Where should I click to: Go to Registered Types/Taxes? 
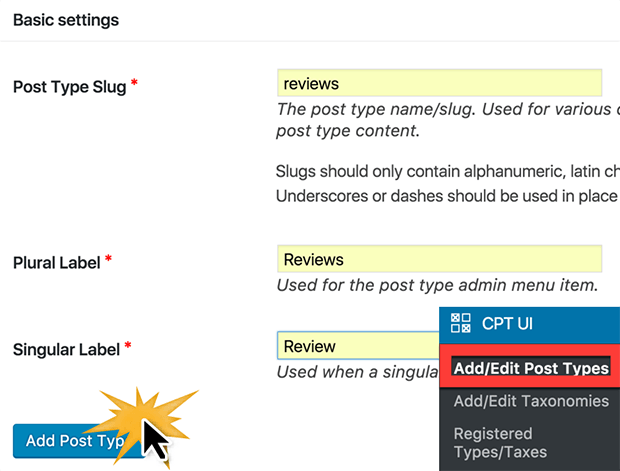[500, 443]
